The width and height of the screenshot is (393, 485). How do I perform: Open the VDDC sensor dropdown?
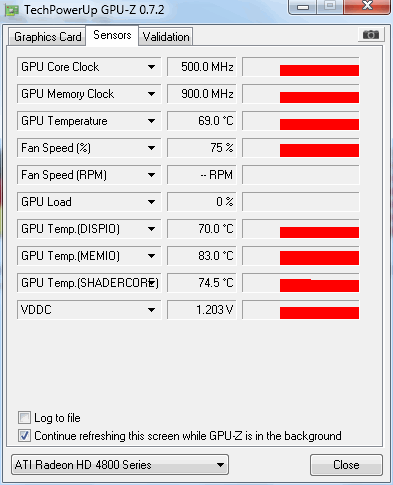(x=151, y=310)
